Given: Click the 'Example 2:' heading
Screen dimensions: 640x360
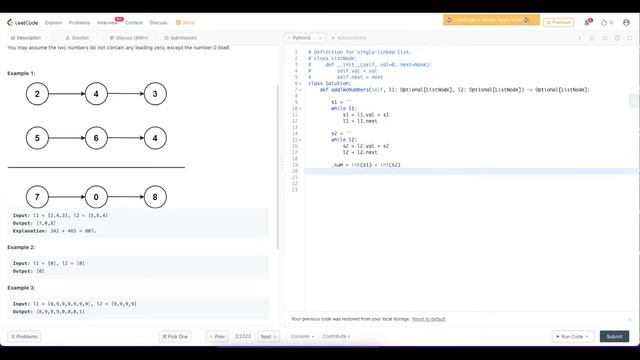Looking at the screenshot, I should tap(21, 247).
